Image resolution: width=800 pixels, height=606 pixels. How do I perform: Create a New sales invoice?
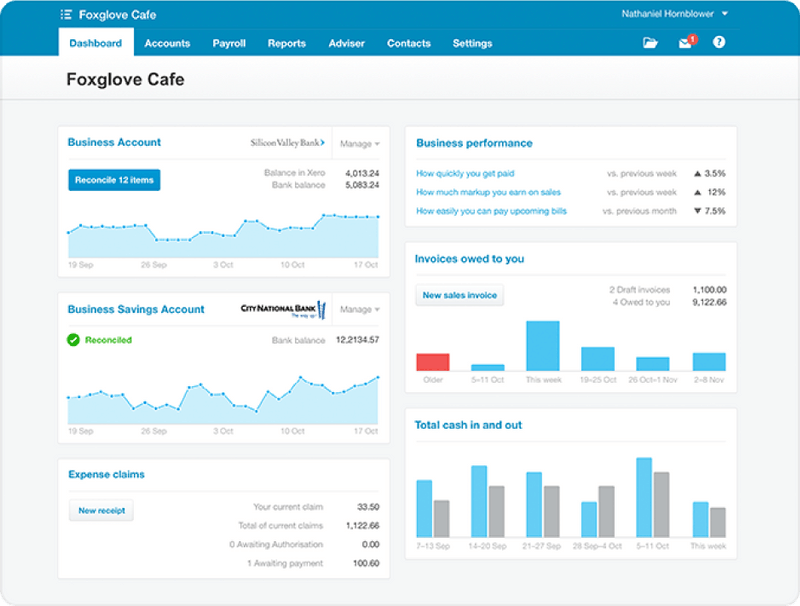pyautogui.click(x=459, y=294)
